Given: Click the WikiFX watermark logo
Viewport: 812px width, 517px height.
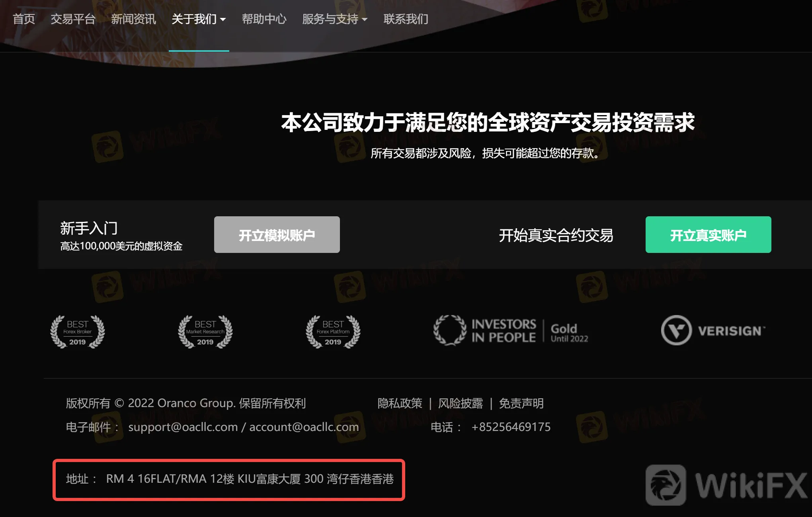Looking at the screenshot, I should (727, 485).
